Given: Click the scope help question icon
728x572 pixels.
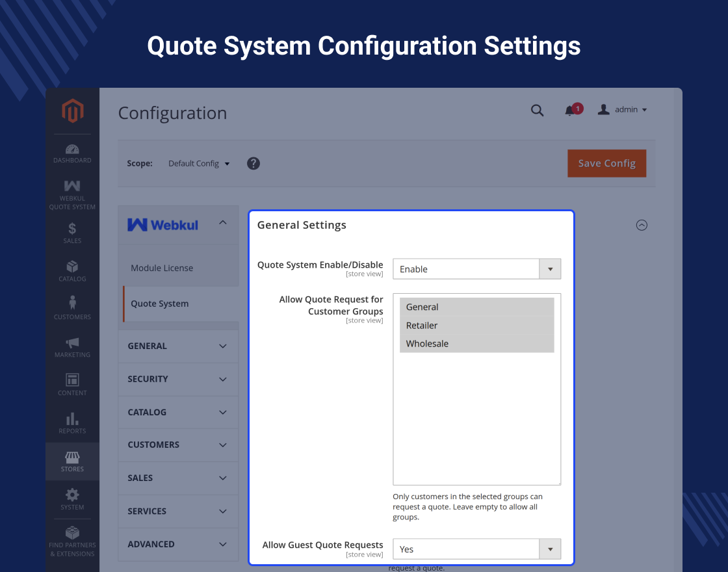Looking at the screenshot, I should tap(253, 163).
